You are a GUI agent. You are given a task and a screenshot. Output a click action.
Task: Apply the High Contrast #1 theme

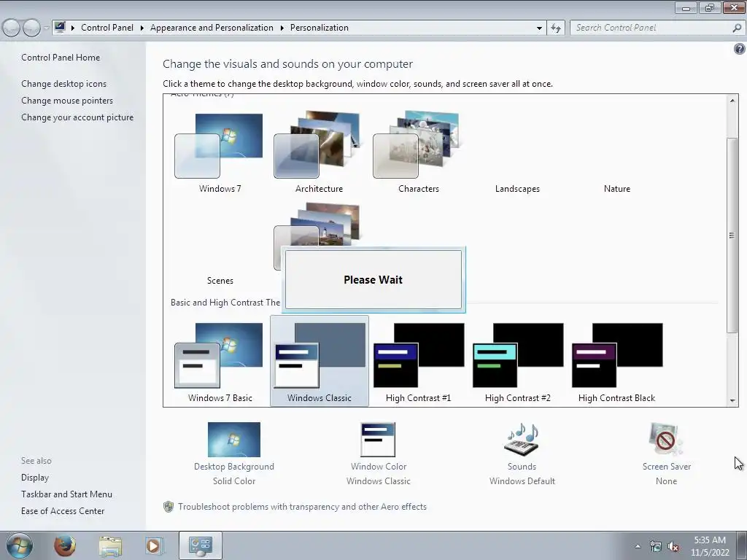418,362
